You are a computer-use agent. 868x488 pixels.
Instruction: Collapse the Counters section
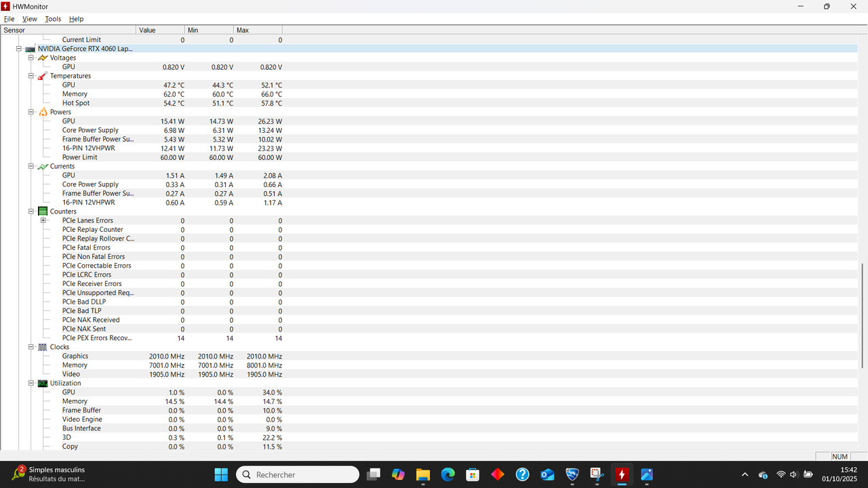point(31,211)
